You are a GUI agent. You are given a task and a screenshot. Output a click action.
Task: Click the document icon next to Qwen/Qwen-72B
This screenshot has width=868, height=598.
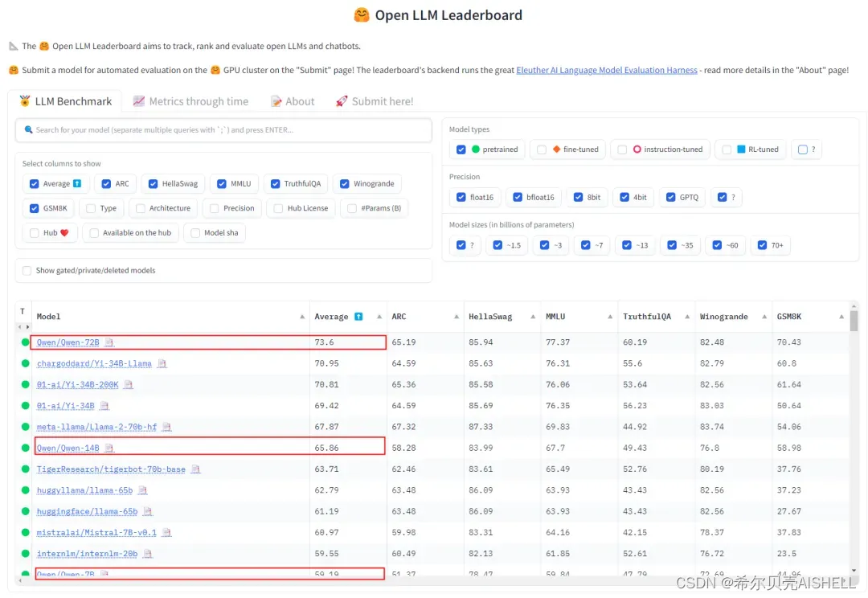pos(109,342)
